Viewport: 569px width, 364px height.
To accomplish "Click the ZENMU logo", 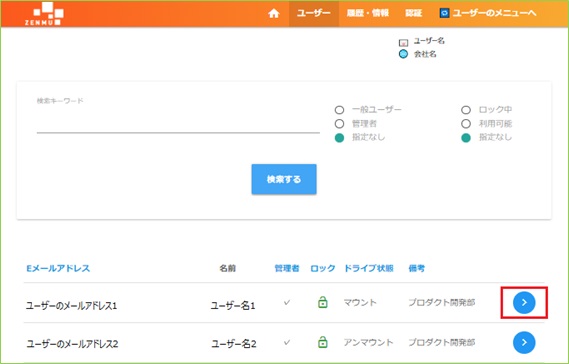I will [x=45, y=13].
